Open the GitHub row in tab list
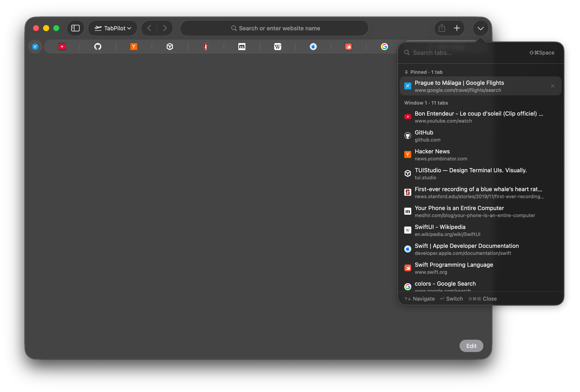Viewport: 580px width, 392px height. 480,136
